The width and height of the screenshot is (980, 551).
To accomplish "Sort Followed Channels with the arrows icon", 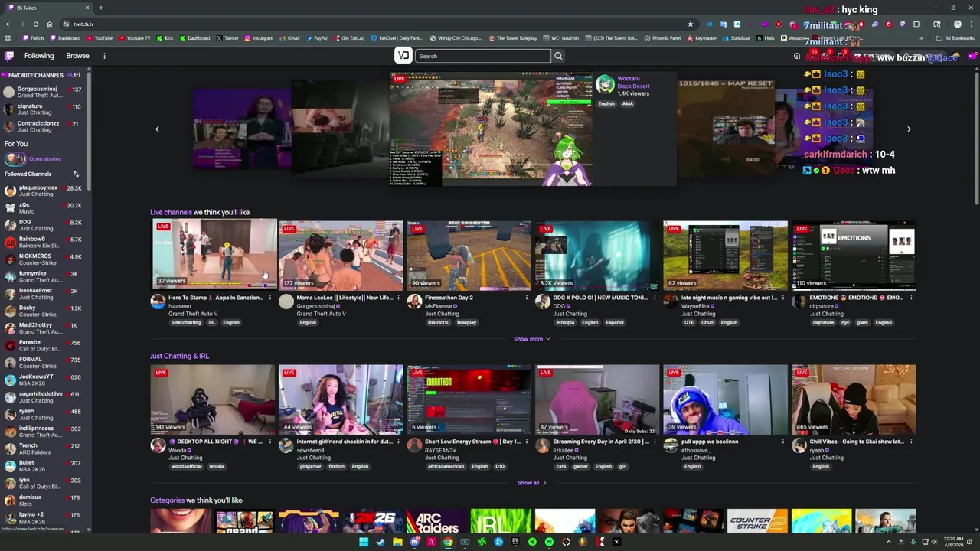I will coord(76,174).
